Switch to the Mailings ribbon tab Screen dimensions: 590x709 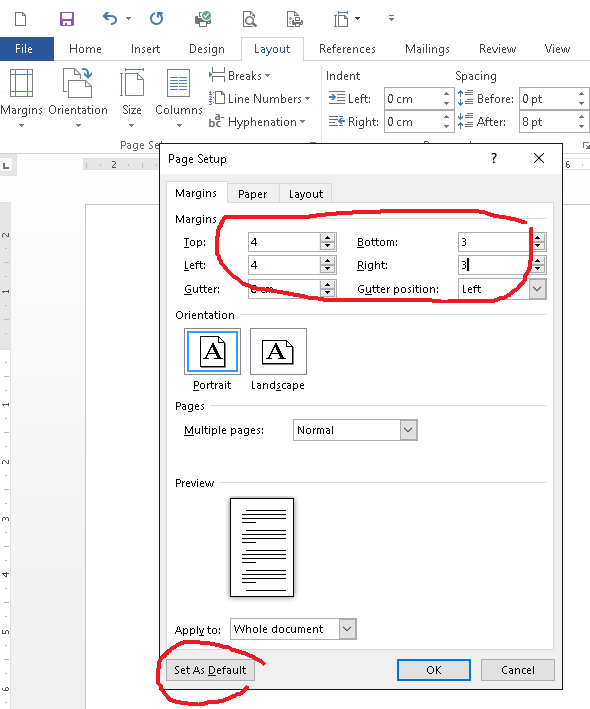[x=427, y=49]
